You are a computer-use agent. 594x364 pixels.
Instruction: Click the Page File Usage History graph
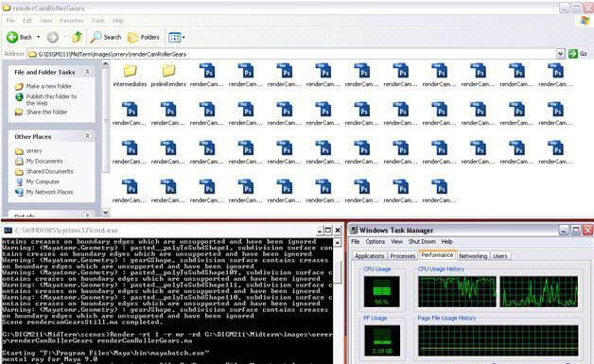498,340
